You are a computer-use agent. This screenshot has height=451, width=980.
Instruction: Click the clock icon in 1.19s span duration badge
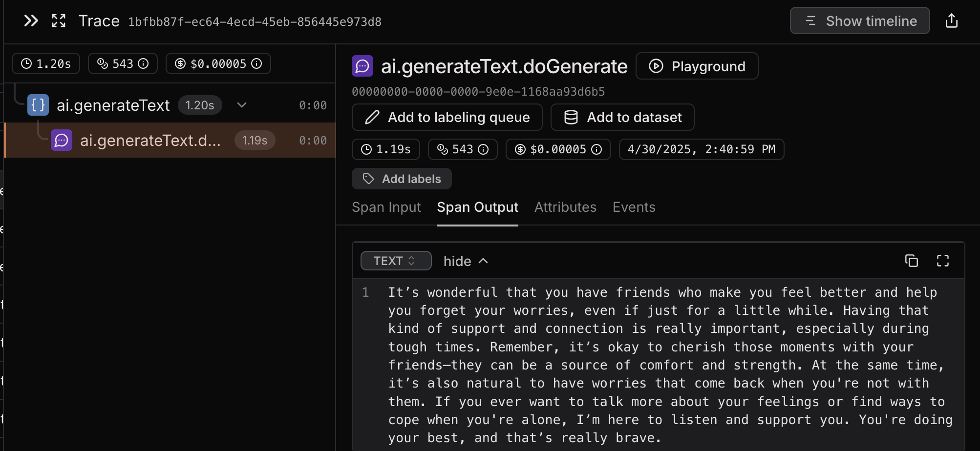pos(366,149)
